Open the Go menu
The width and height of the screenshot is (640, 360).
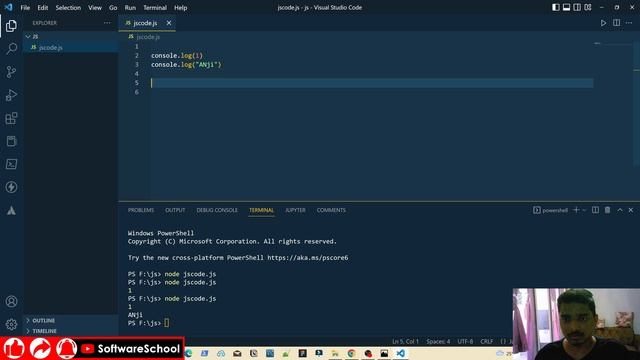113,7
